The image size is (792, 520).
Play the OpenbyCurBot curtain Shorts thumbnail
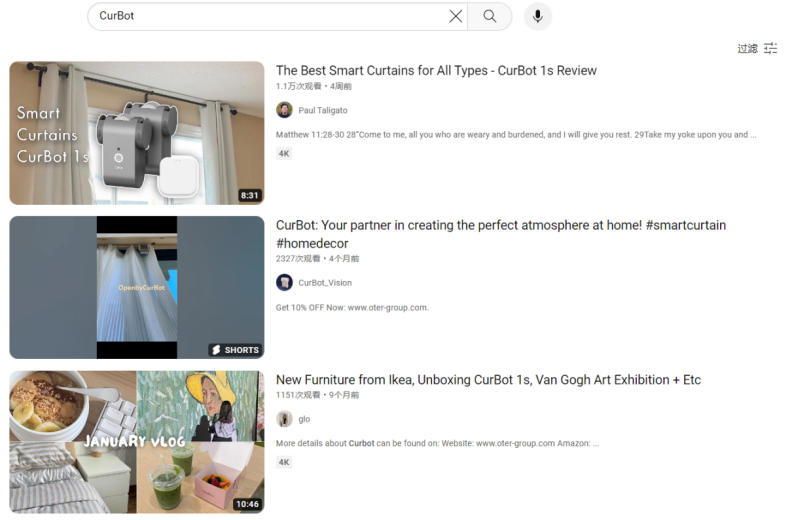[137, 287]
